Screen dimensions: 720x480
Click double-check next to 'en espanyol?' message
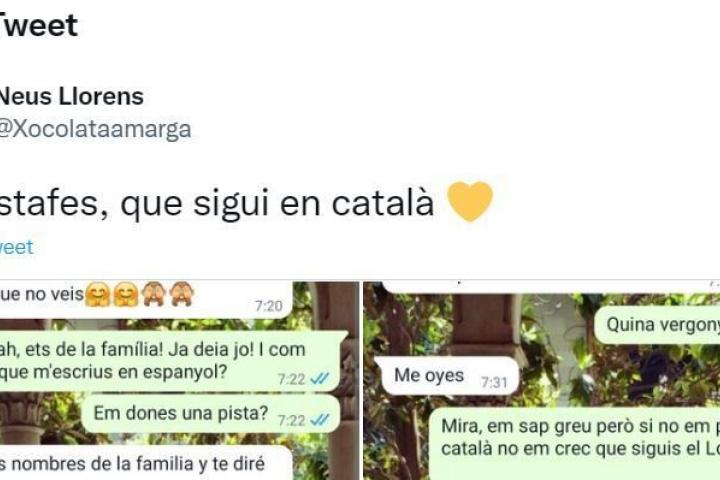[x=320, y=378]
